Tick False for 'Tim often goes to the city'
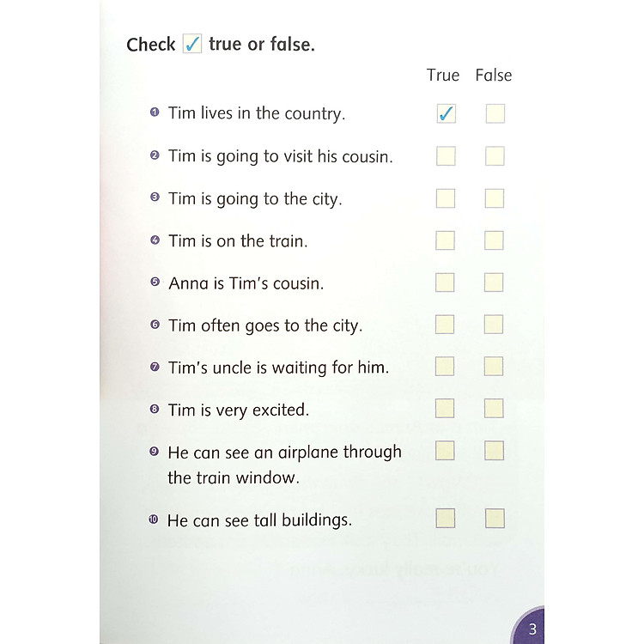Image resolution: width=644 pixels, height=644 pixels. 494,325
